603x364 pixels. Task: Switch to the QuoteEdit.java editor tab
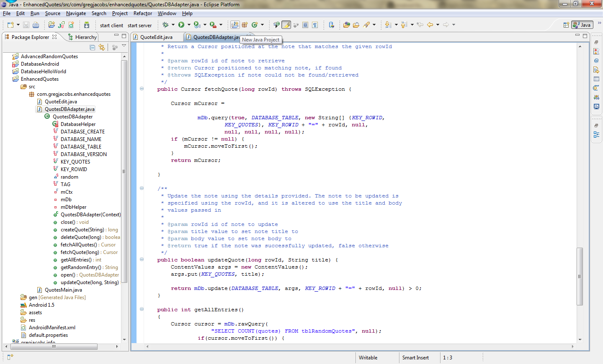[156, 37]
